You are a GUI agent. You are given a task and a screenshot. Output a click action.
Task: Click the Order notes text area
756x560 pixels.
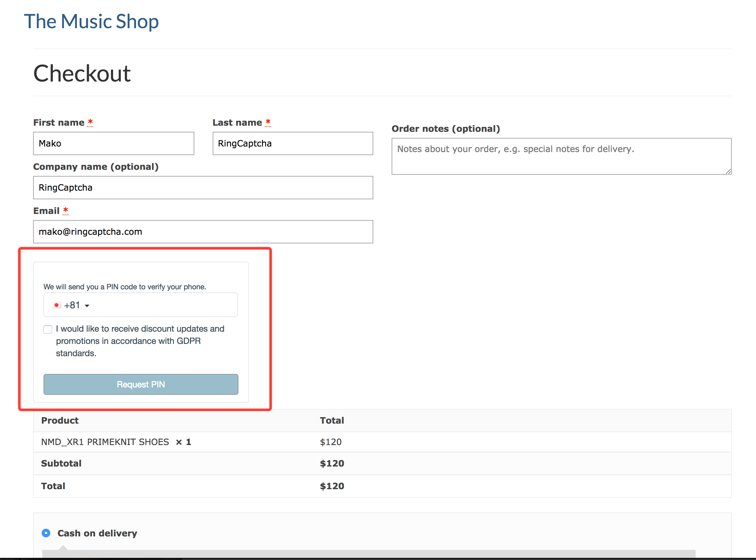tap(561, 156)
